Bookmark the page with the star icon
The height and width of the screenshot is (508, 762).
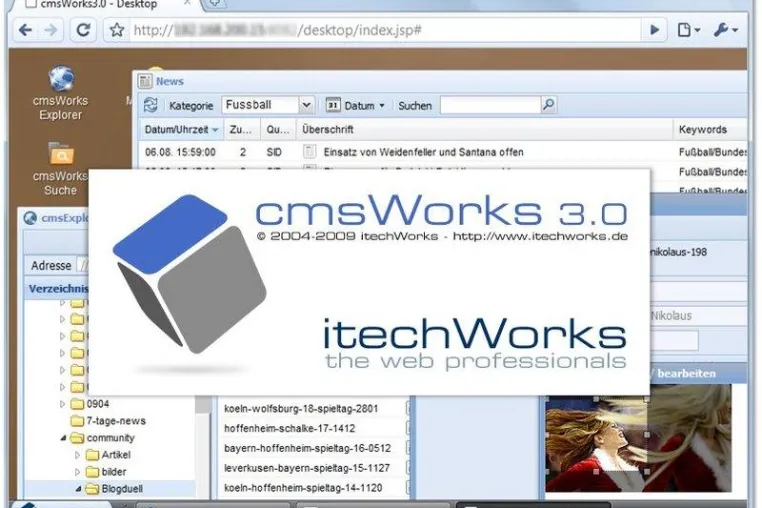pos(117,30)
